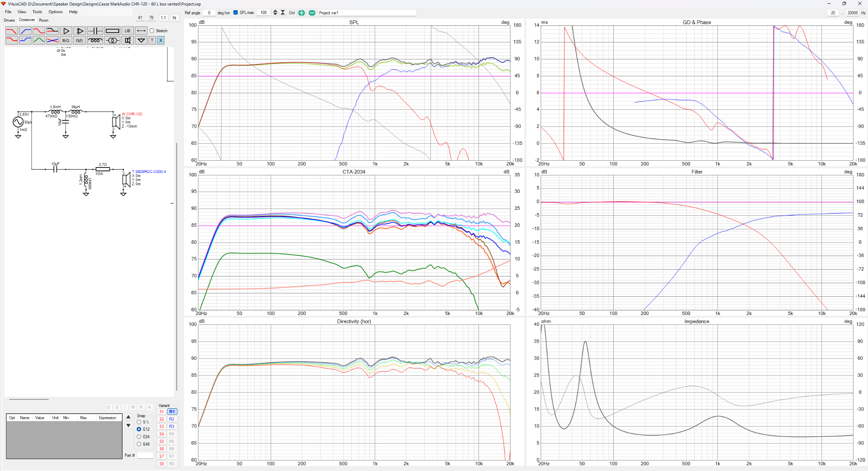Screen dimensions: 868x471
Task: Adjust SPL max with spinner arrows
Action: click(275, 13)
